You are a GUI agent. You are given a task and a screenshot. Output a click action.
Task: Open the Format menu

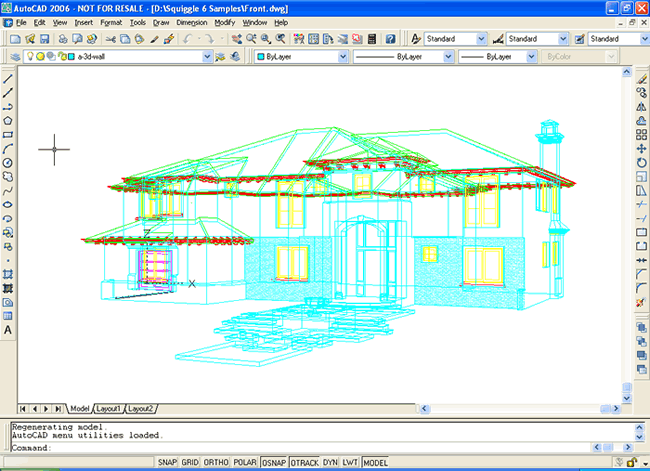pyautogui.click(x=111, y=23)
